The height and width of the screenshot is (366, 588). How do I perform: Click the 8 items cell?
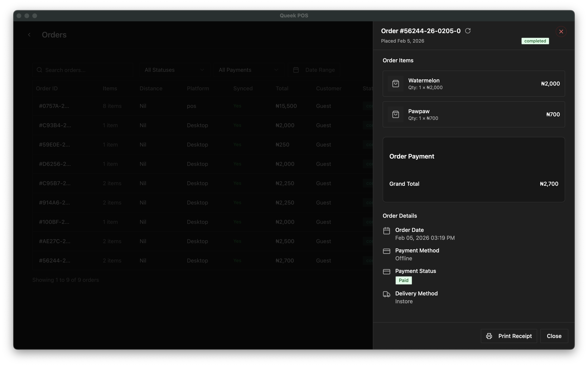pos(112,106)
